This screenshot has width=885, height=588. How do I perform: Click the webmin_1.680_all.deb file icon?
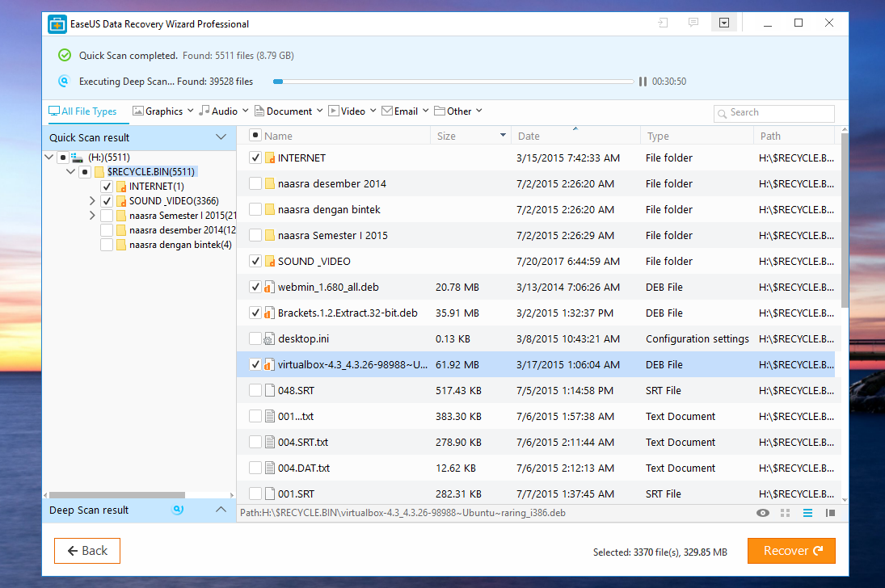click(x=269, y=288)
